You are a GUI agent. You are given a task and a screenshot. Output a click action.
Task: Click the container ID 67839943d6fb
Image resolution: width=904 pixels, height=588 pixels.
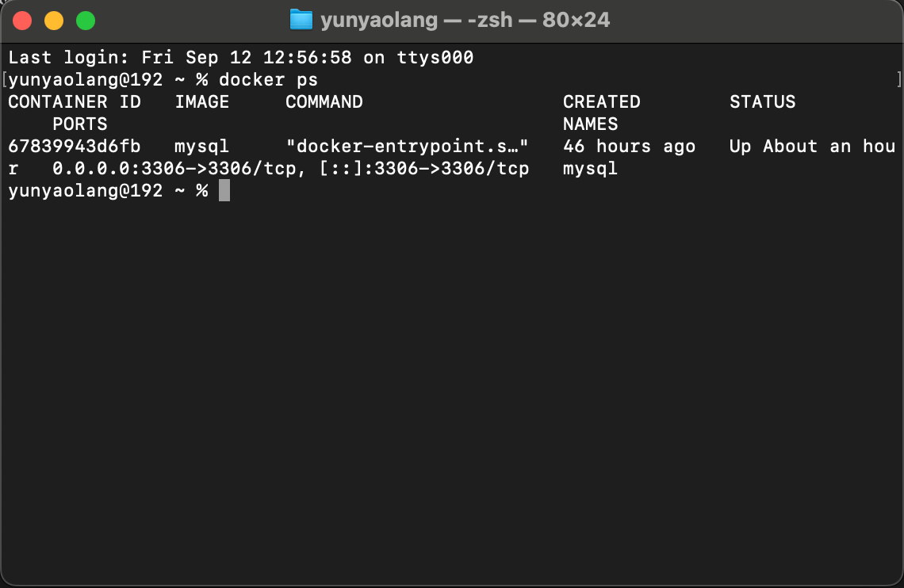click(75, 146)
